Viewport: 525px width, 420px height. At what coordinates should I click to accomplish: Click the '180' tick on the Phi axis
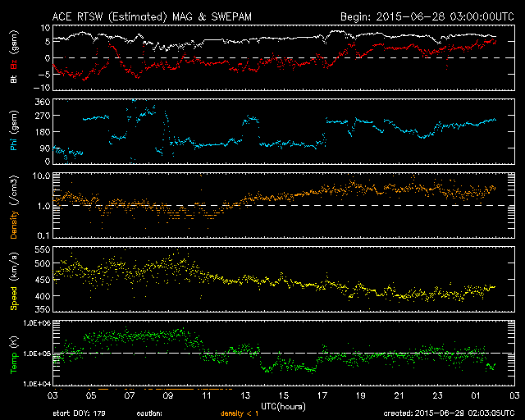pyautogui.click(x=43, y=132)
